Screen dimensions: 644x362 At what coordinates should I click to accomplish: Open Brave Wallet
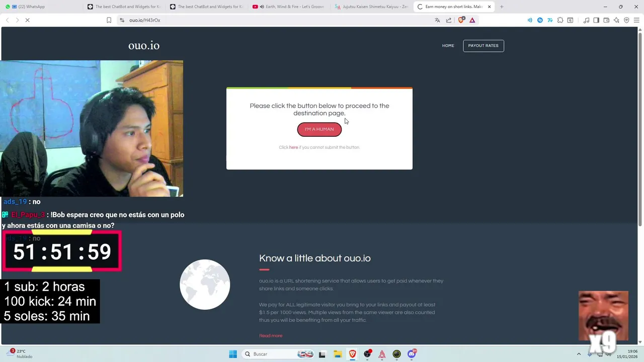tap(606, 20)
